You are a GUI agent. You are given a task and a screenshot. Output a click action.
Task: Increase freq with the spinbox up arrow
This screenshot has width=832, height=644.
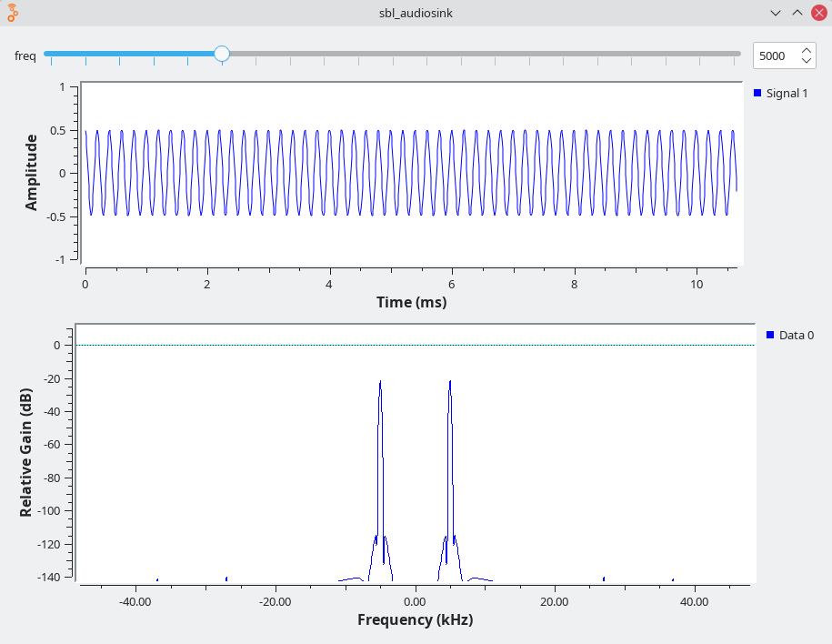coord(807,50)
